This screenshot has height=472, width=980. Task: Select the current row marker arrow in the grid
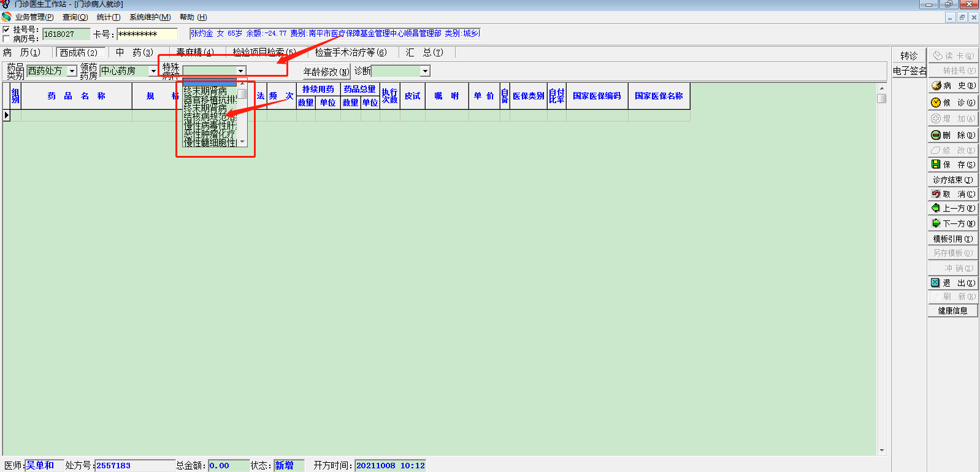tap(7, 115)
